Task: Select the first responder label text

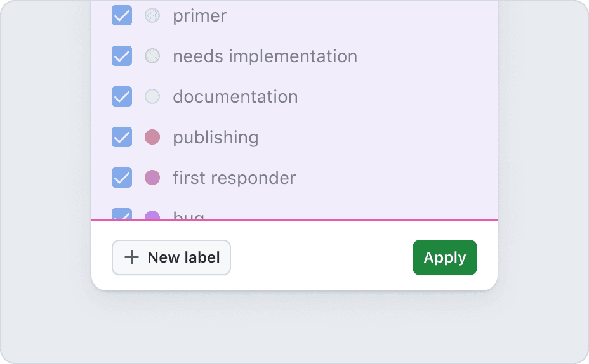Action: (x=234, y=178)
